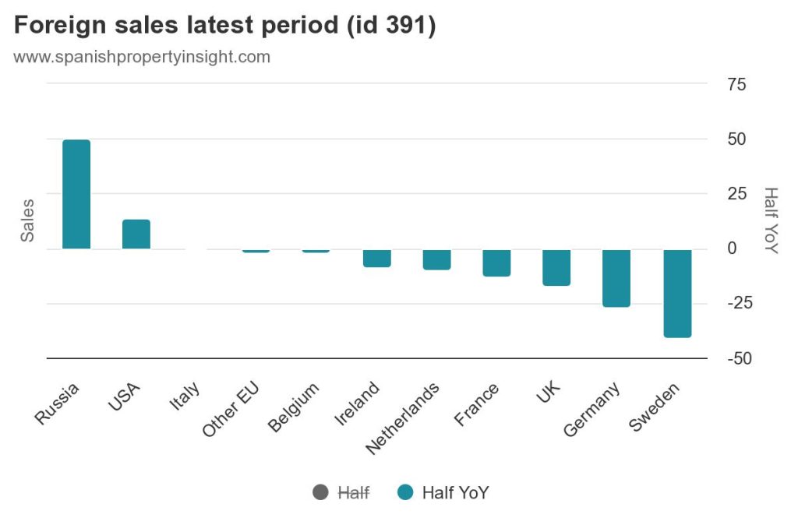Click the grey Half legend circle
798x532 pixels.
pyautogui.click(x=320, y=492)
